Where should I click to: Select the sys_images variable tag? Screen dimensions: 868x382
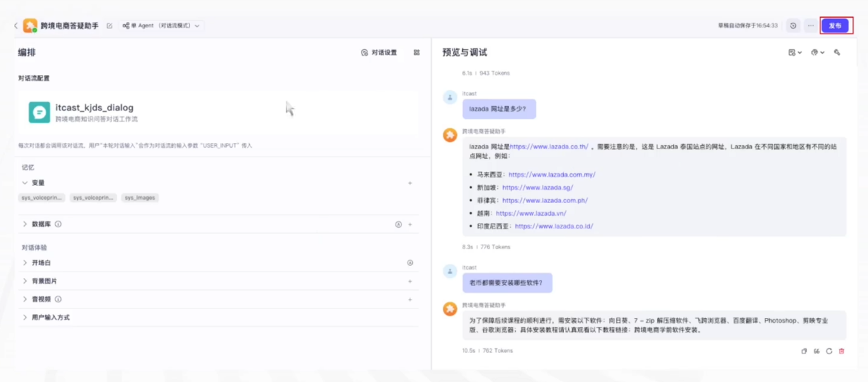pyautogui.click(x=139, y=198)
